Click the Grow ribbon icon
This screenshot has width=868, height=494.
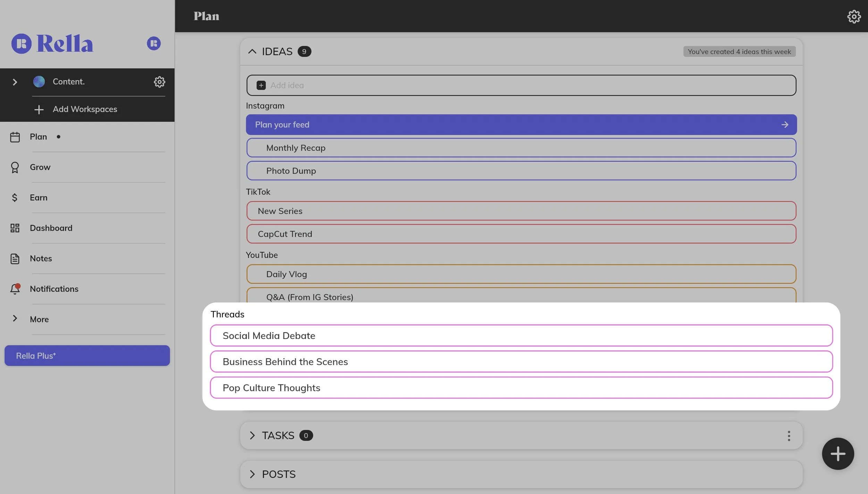coord(15,167)
